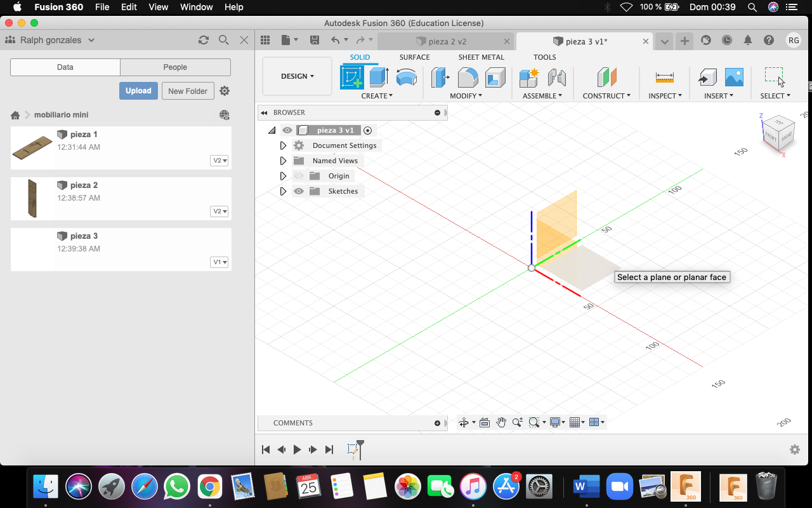Play the design timeline

[297, 450]
